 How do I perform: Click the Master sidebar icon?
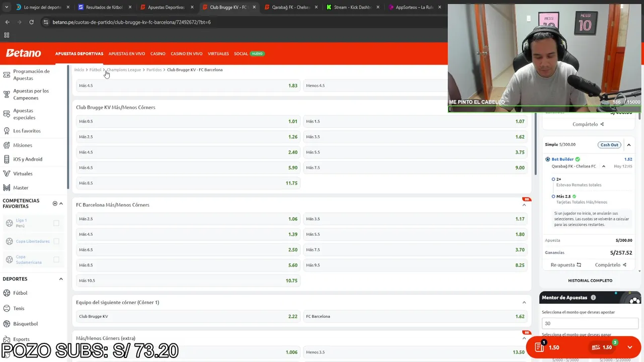pos(7,188)
